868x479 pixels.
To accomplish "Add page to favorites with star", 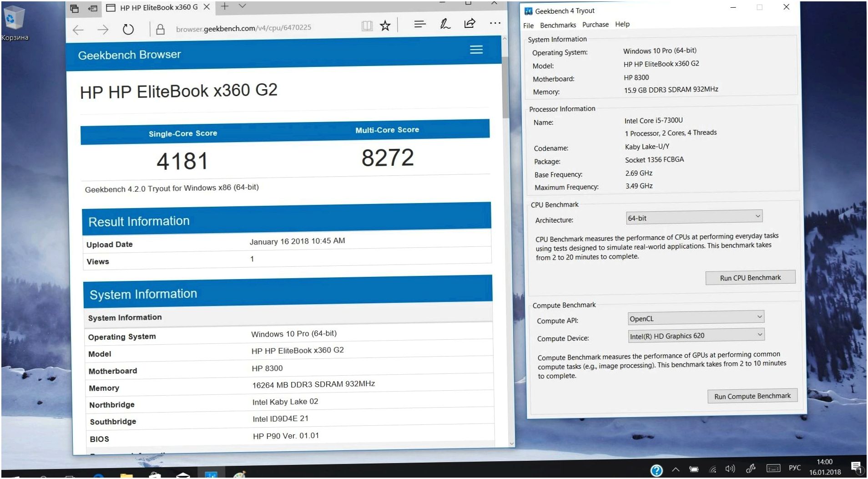I will click(385, 25).
